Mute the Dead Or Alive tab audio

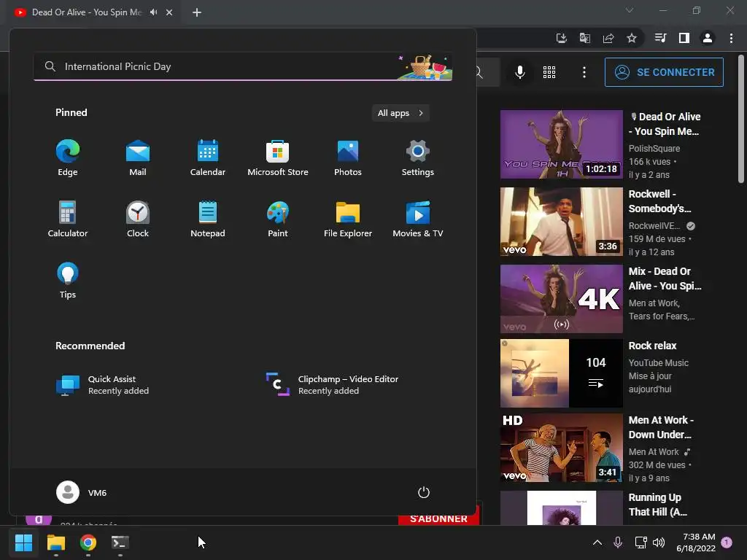[153, 12]
